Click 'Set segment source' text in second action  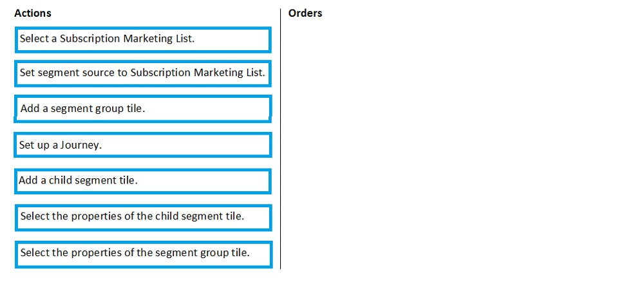73,73
